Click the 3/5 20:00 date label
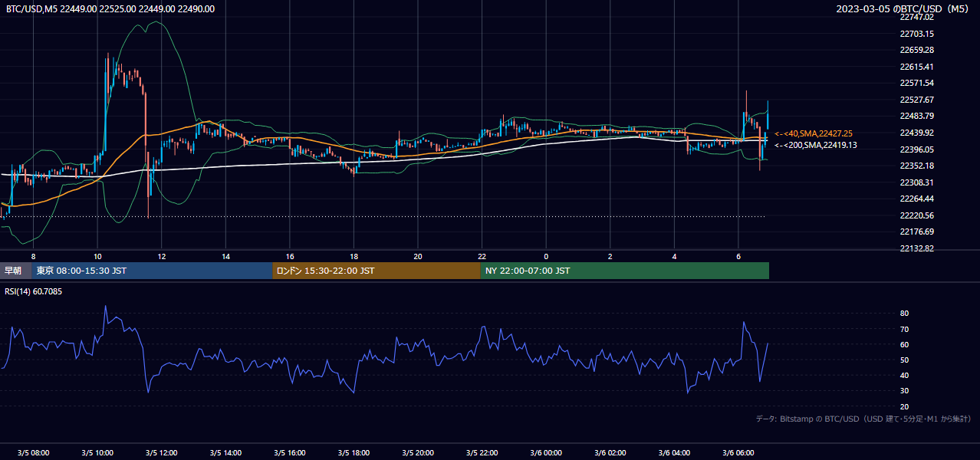This screenshot has height=460, width=980. click(418, 452)
